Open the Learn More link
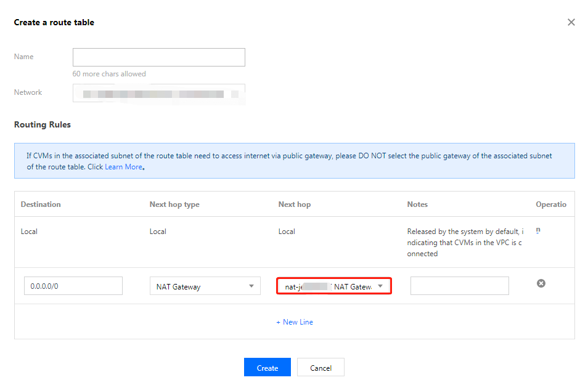The height and width of the screenshot is (388, 588). tap(123, 167)
